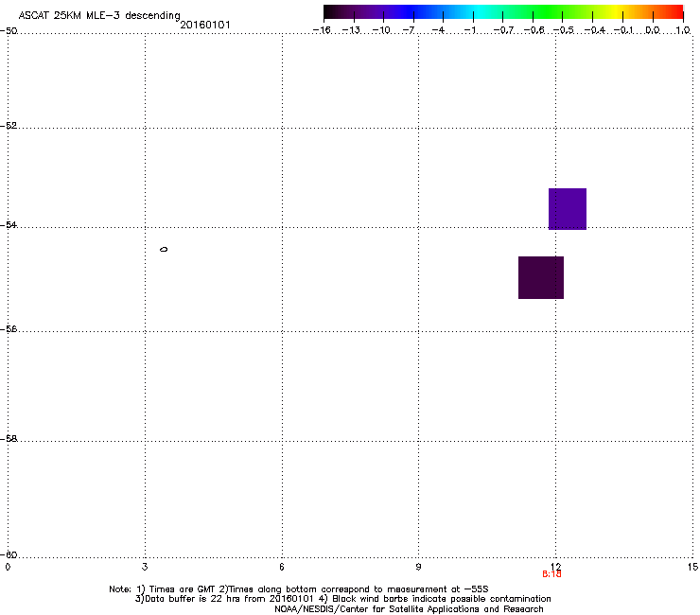Image resolution: width=700 pixels, height=615 pixels.
Task: Click the -16 color bar label
Action: click(322, 30)
